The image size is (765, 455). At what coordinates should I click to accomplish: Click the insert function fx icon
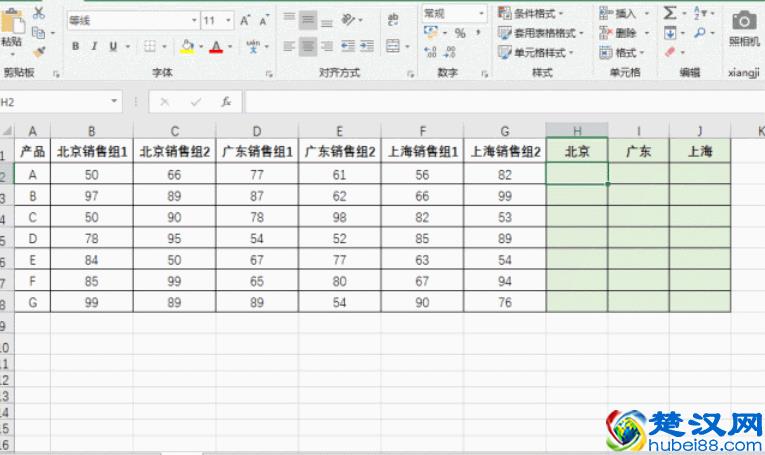click(x=226, y=102)
